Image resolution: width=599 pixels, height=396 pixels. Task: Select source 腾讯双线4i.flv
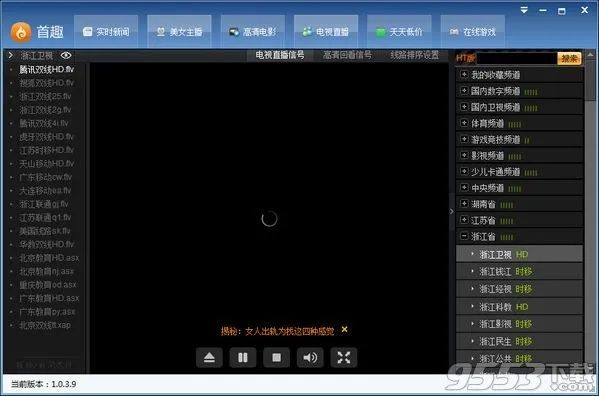coord(44,123)
